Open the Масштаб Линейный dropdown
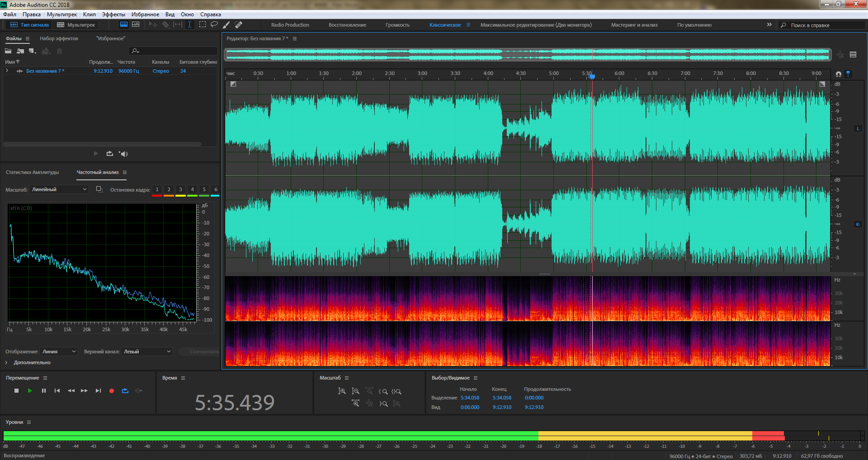 pos(59,190)
